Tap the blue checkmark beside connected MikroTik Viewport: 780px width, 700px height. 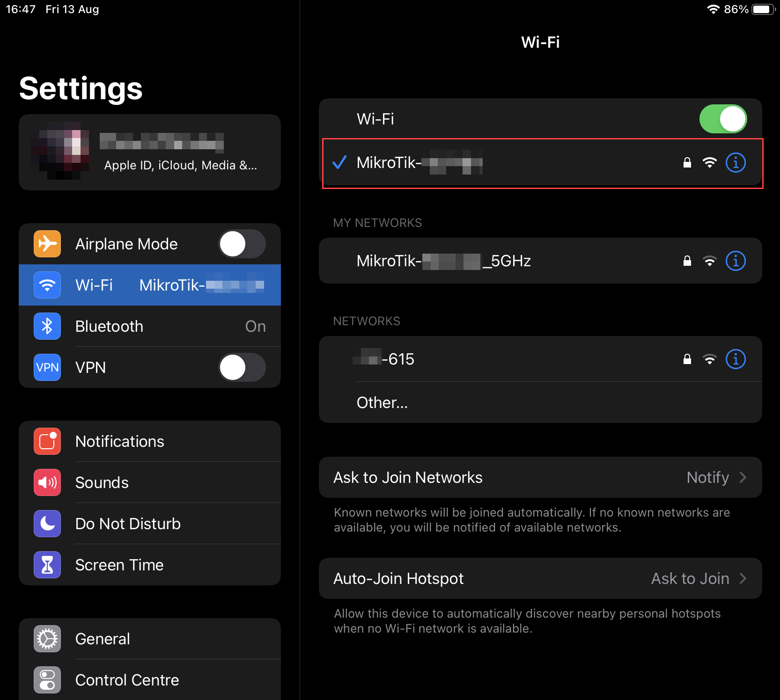coord(339,162)
